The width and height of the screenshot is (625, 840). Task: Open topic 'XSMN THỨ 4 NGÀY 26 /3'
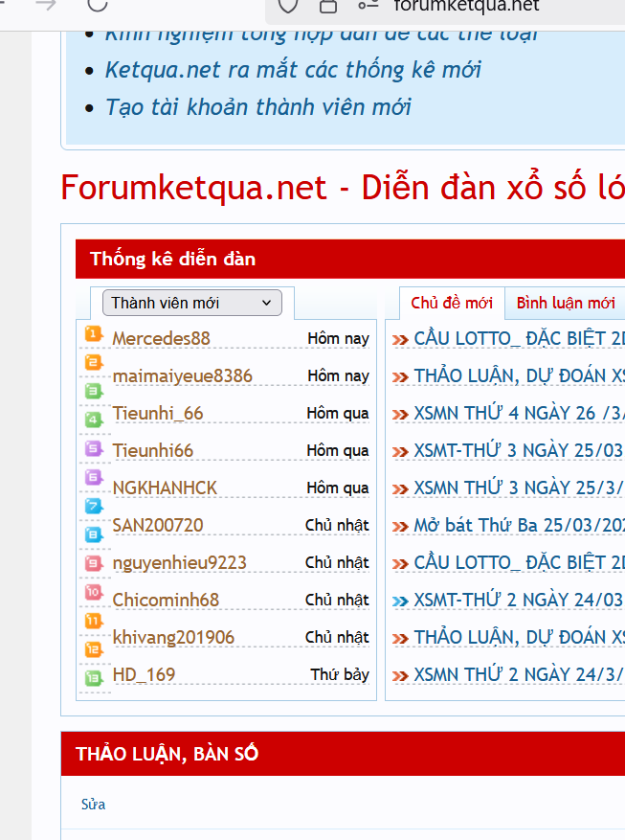pyautogui.click(x=519, y=414)
